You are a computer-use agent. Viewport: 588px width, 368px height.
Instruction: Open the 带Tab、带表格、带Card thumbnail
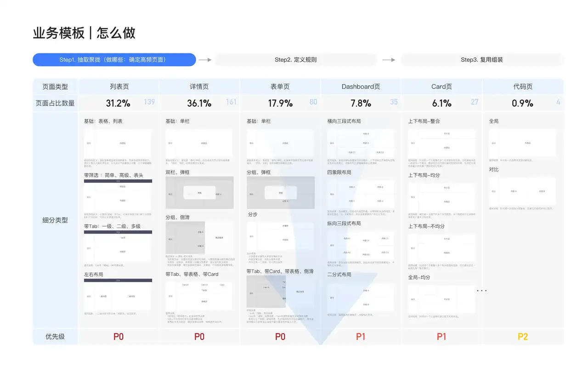pyautogui.click(x=199, y=295)
